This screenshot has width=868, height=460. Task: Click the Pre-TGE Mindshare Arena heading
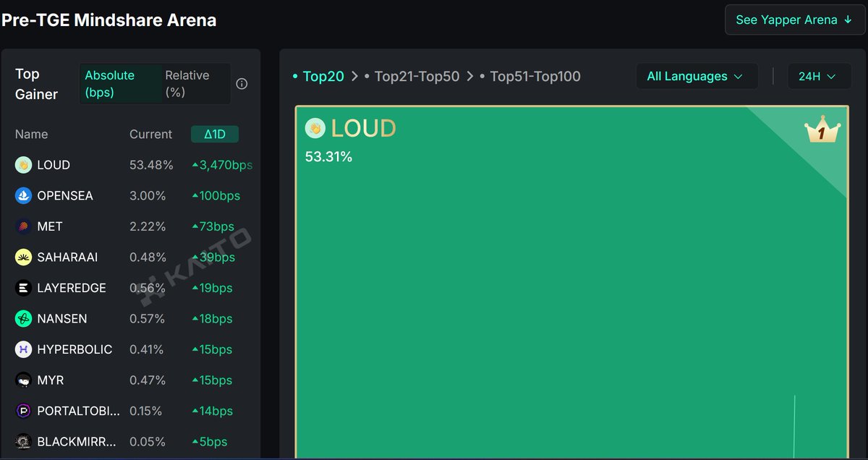point(109,20)
